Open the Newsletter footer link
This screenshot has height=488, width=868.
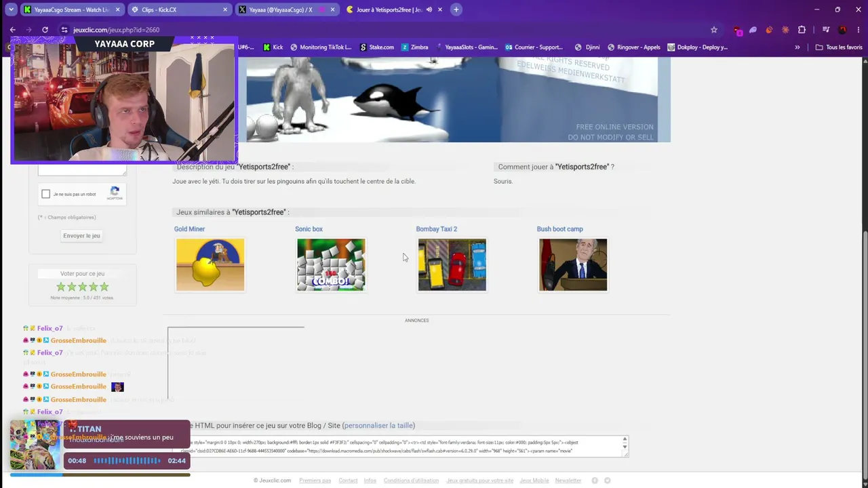coord(568,481)
